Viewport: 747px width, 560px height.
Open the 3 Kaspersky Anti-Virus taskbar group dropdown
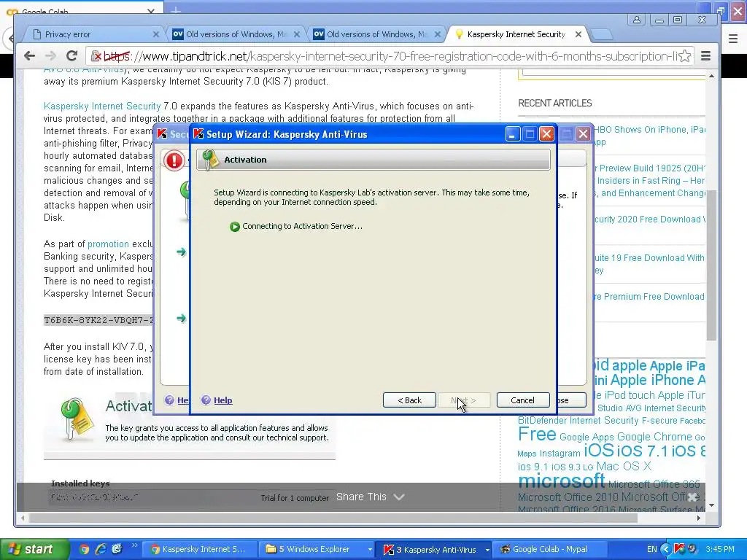point(487,549)
